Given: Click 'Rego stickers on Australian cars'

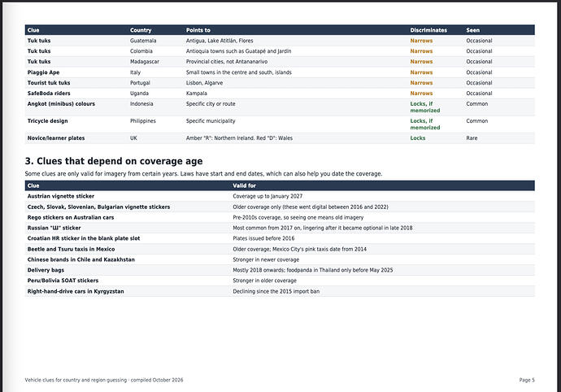Looking at the screenshot, I should click(71, 217).
